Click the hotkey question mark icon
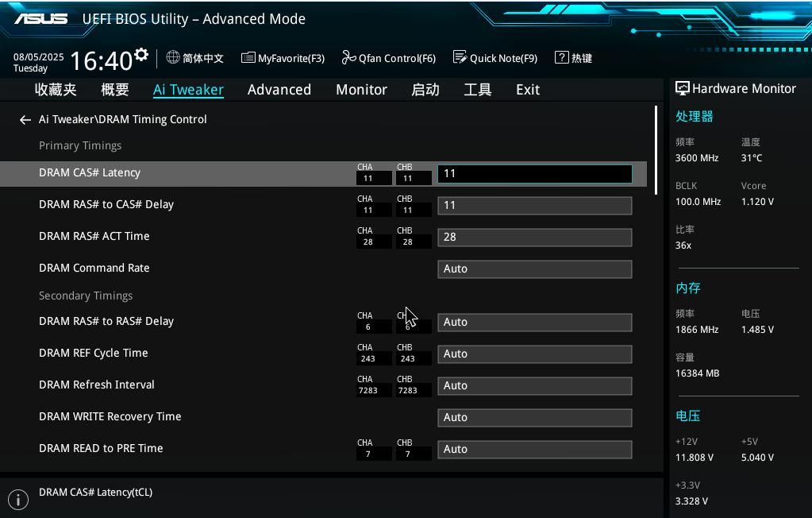Image resolution: width=812 pixels, height=518 pixels. (x=562, y=58)
